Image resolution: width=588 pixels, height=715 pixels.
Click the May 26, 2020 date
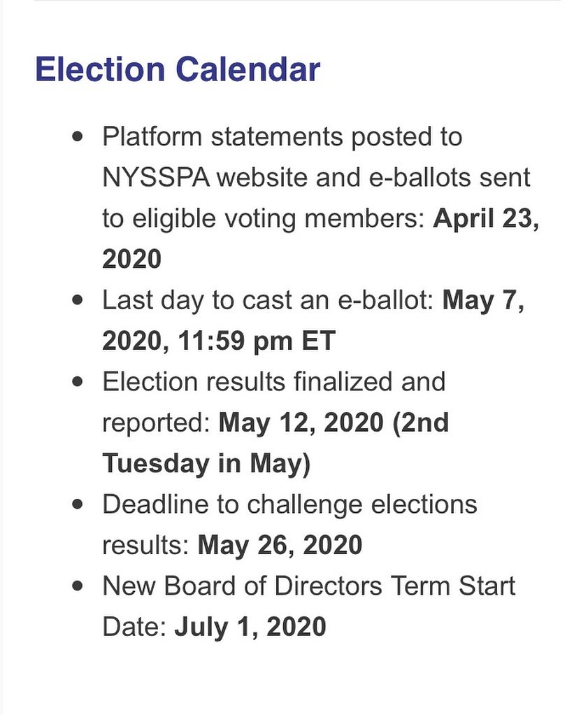tap(280, 545)
